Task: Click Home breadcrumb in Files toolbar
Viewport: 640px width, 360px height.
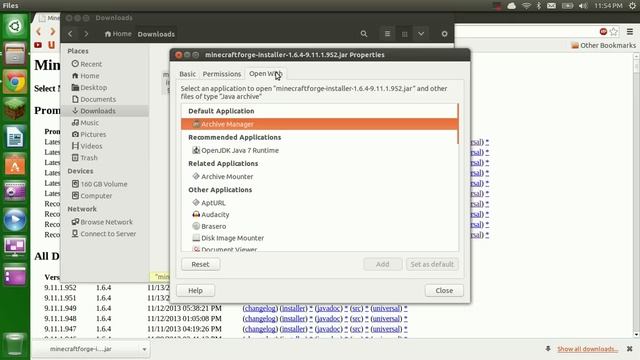Action: (118, 34)
